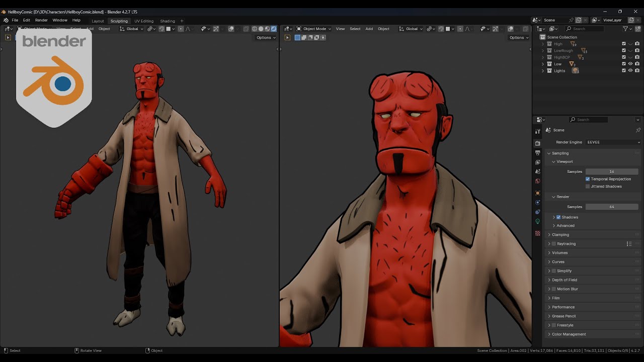Click the add workspace plus icon
Image resolution: width=644 pixels, height=362 pixels.
pyautogui.click(x=182, y=21)
